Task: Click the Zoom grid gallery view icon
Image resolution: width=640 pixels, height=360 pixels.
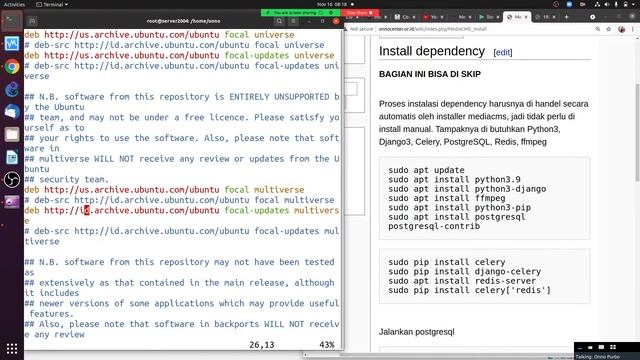Action: point(613,347)
